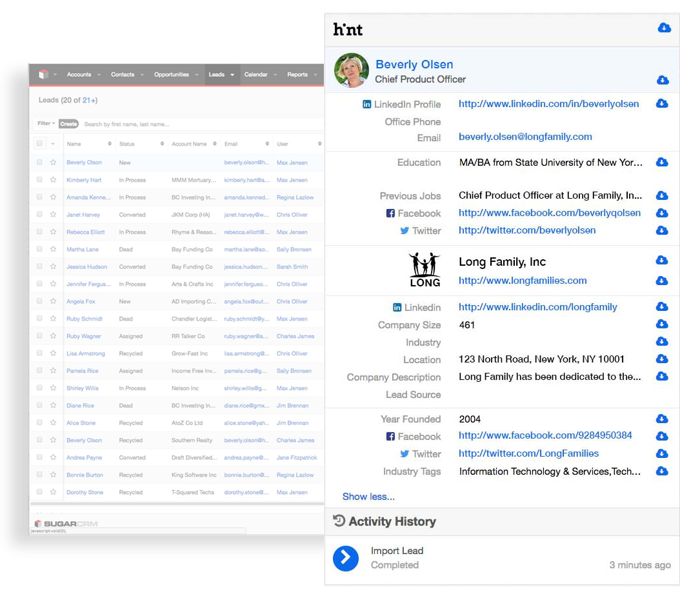Open http://www.longfamilies.com link
680x616 pixels.
(523, 281)
